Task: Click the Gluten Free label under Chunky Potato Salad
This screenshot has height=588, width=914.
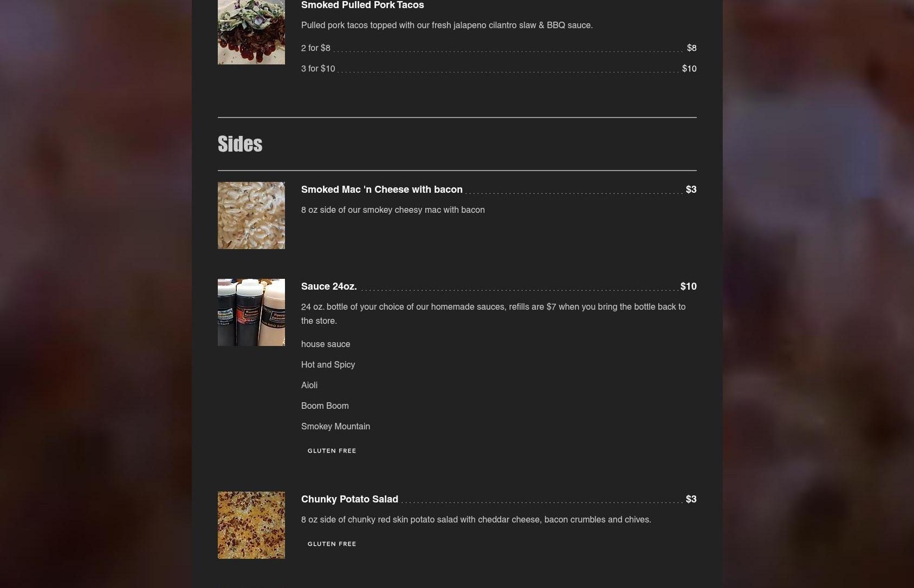Action: [x=332, y=544]
